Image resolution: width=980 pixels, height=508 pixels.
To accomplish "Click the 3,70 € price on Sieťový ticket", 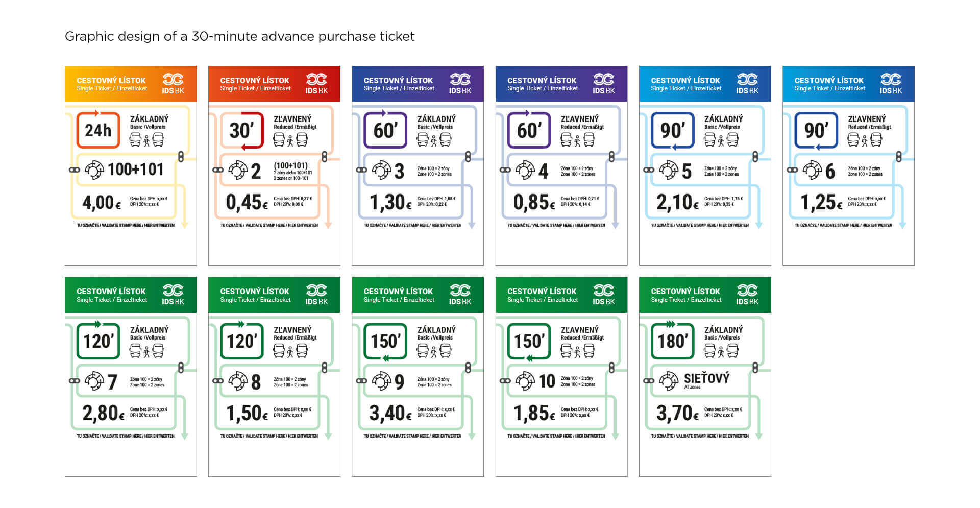I will click(x=677, y=414).
